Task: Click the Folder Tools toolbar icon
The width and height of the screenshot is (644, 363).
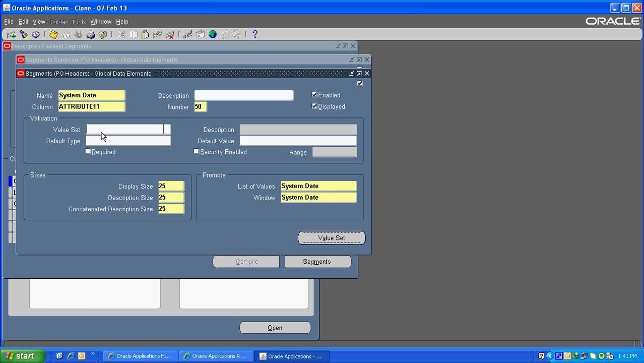Action: click(x=237, y=35)
